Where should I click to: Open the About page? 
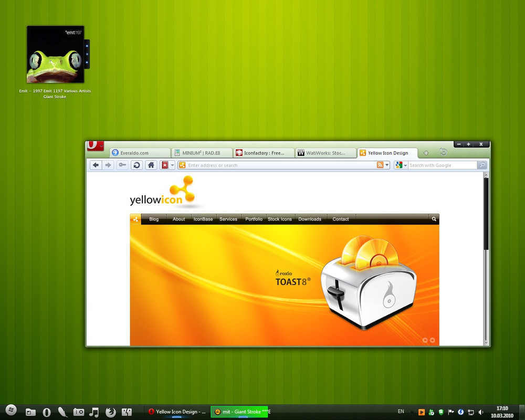click(x=179, y=219)
